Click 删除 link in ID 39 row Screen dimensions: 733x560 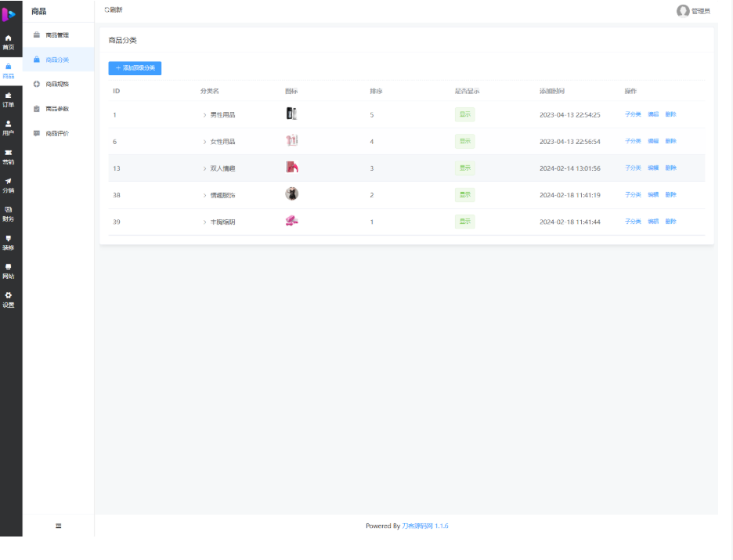(x=671, y=222)
